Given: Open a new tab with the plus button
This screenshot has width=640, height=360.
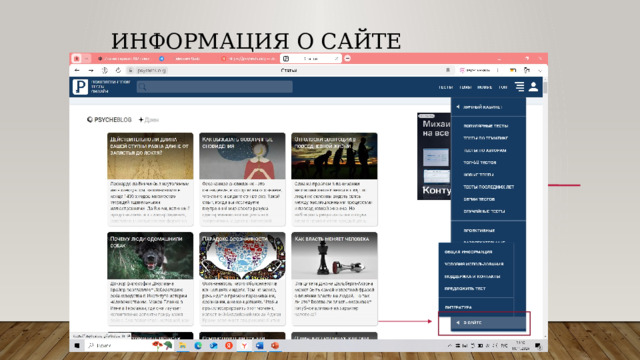Looking at the screenshot, I should [347, 58].
